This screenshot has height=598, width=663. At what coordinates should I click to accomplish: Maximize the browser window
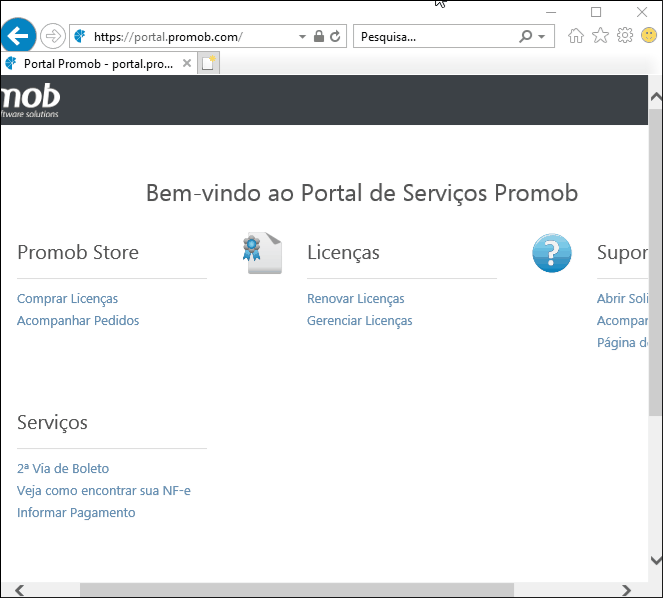point(596,12)
